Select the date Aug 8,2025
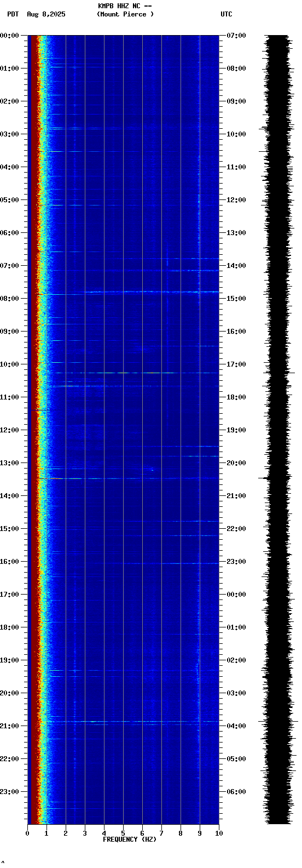Screen dimensions: 302x868 46,14
